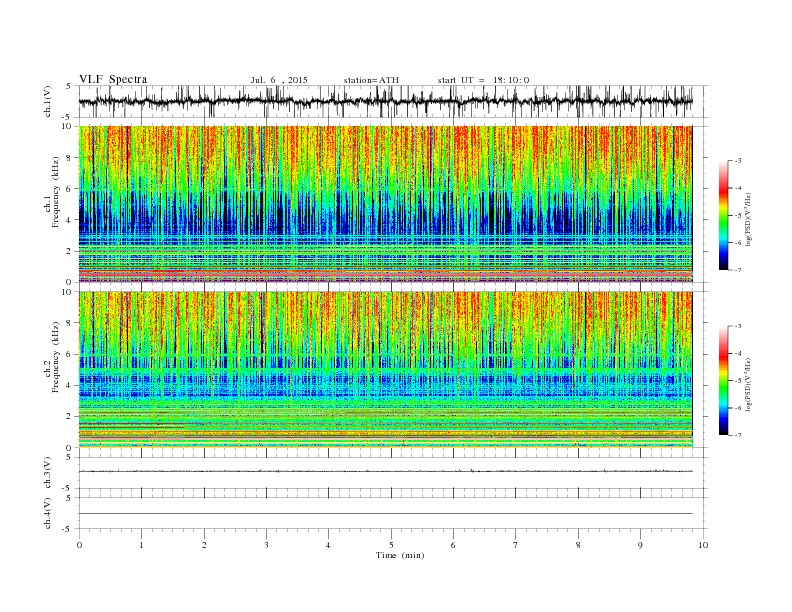Click the "Time (min)" x-axis label
Image resolution: width=792 pixels, height=612 pixels.
click(400, 555)
